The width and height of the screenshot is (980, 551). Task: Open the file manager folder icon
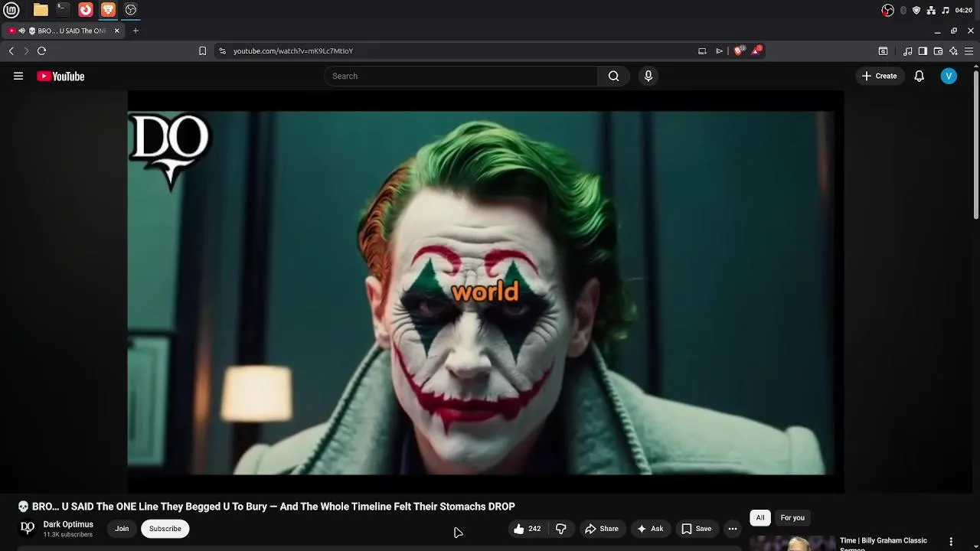click(41, 10)
